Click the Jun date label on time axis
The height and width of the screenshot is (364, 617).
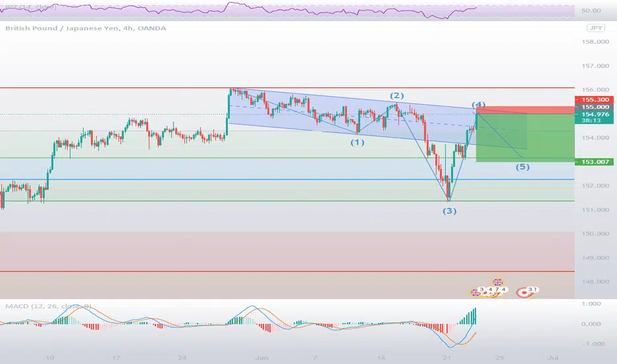tap(261, 357)
